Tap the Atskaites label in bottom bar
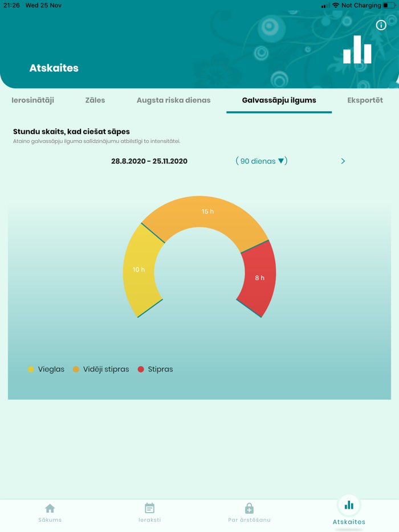 349,522
